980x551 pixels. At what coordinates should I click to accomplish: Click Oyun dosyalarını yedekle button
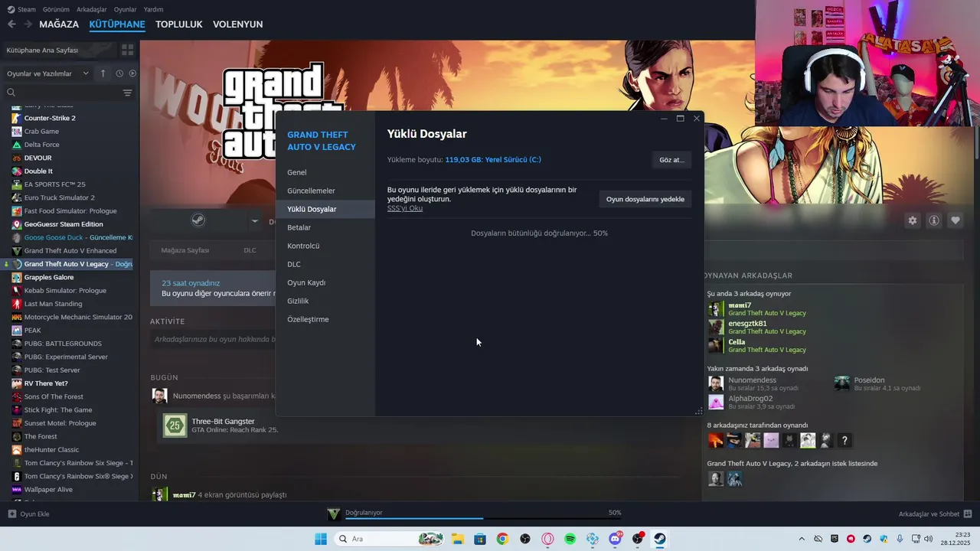(x=645, y=199)
